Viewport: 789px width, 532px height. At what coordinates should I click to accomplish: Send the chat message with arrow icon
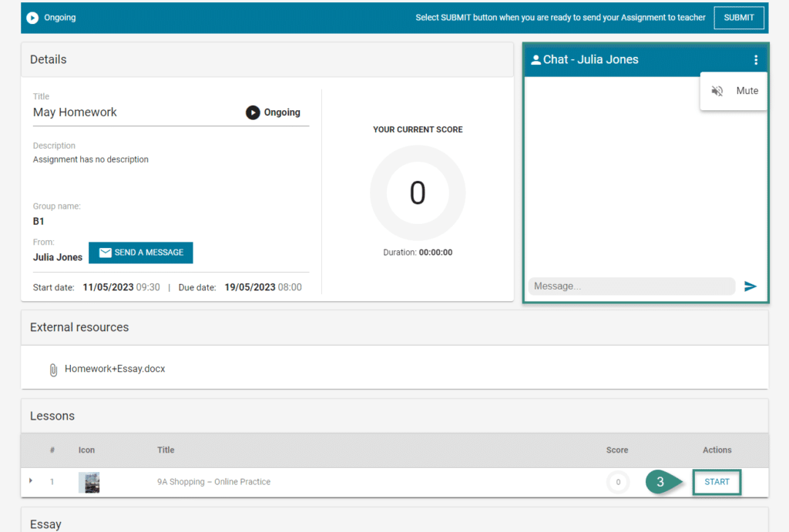click(x=750, y=286)
